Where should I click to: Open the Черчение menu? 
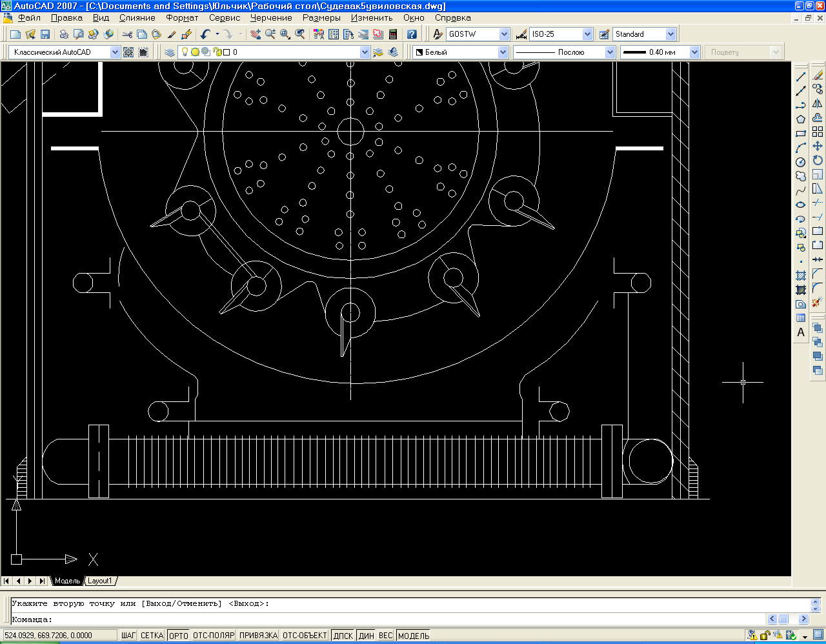[271, 18]
